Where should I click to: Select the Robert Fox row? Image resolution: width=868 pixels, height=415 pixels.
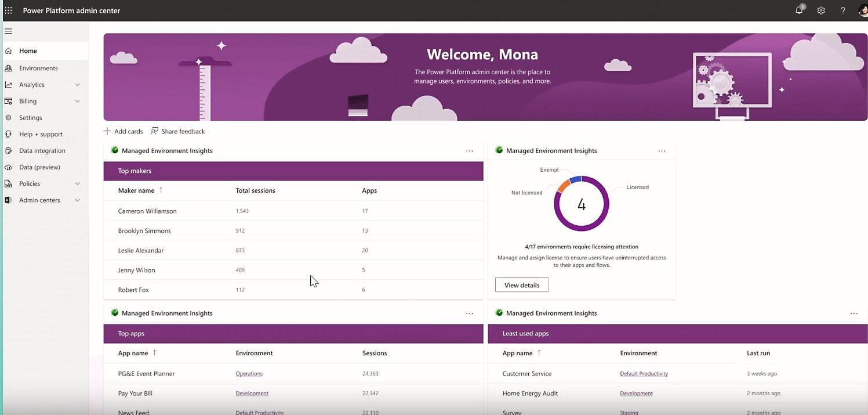pyautogui.click(x=293, y=290)
